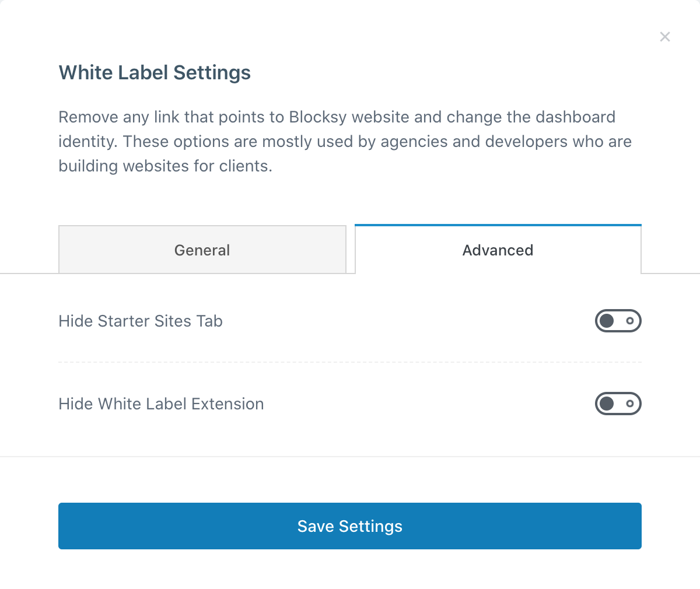Flip the switch beside Hide Starter Sites Tab
Viewport: 700px width, 589px height.
click(618, 321)
